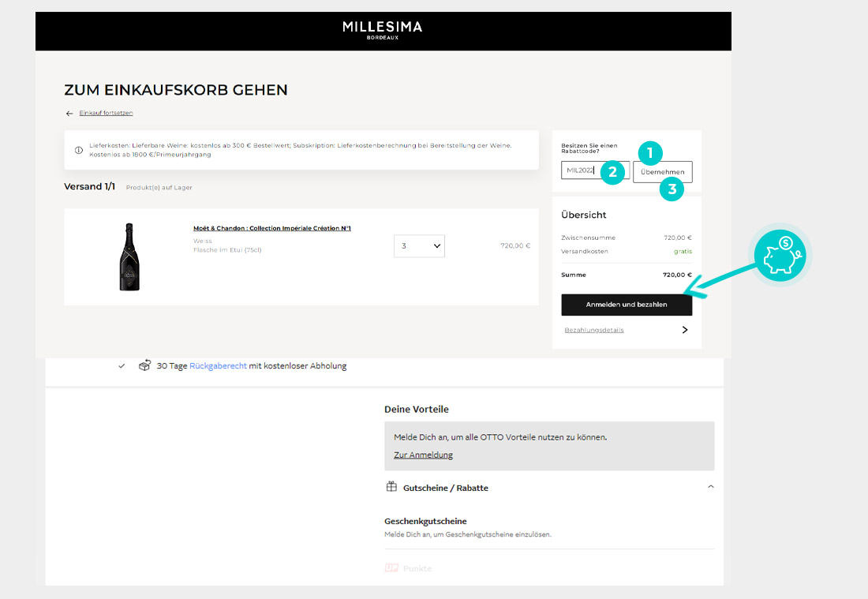Click the Rückgaberecht link
The image size is (868, 599).
[x=218, y=366]
